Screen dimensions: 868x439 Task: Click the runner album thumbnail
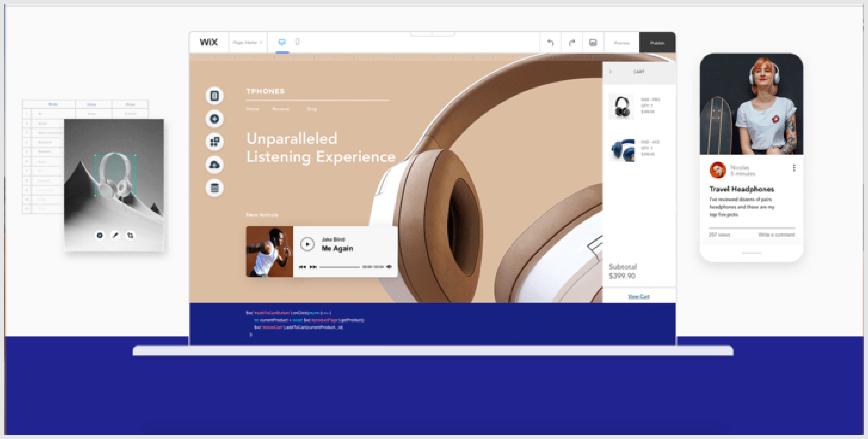pos(269,251)
